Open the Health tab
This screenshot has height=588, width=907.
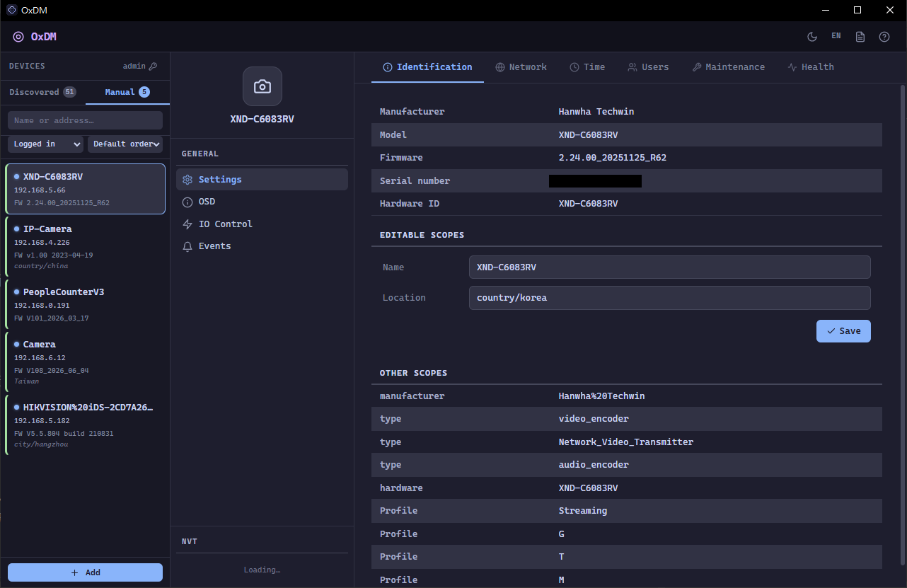tap(811, 67)
